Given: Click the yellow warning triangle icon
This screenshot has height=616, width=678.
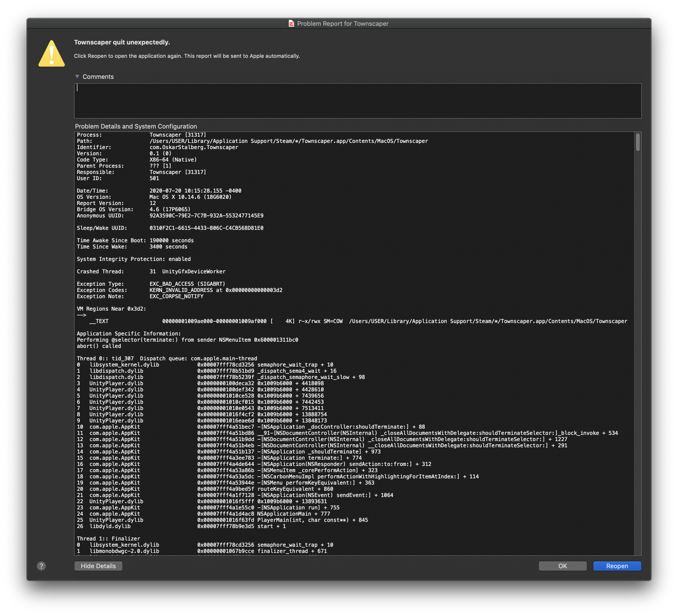Looking at the screenshot, I should click(51, 54).
